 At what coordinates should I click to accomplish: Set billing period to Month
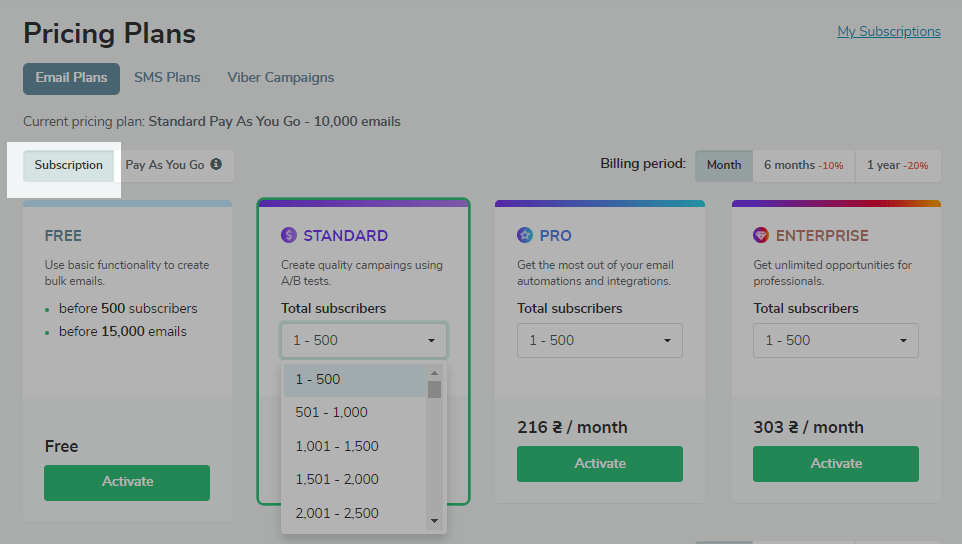[724, 165]
